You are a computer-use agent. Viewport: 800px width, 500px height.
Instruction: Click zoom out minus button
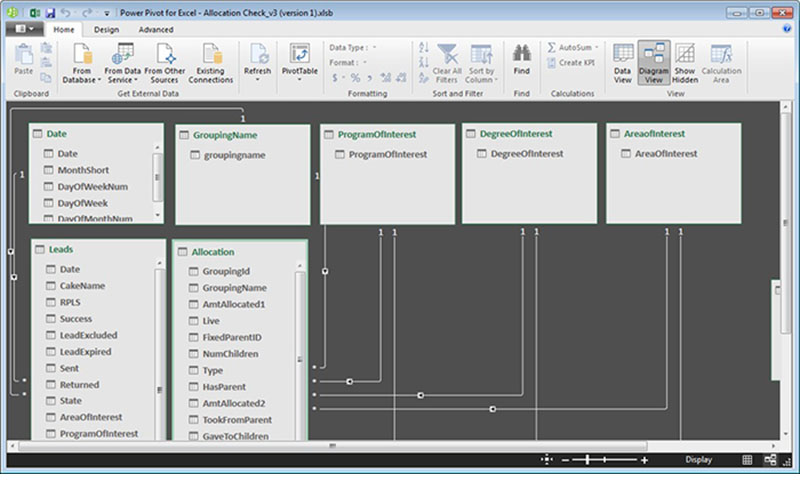tap(565, 460)
